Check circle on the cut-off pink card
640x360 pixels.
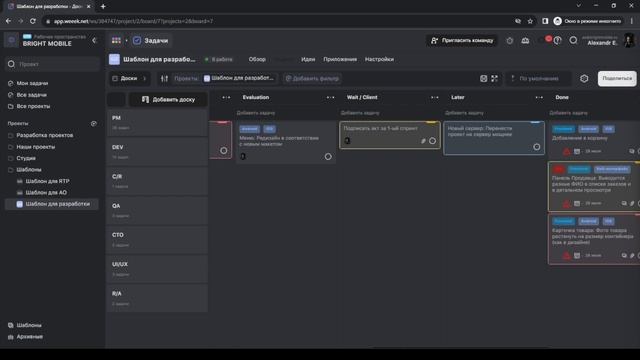coord(224,151)
